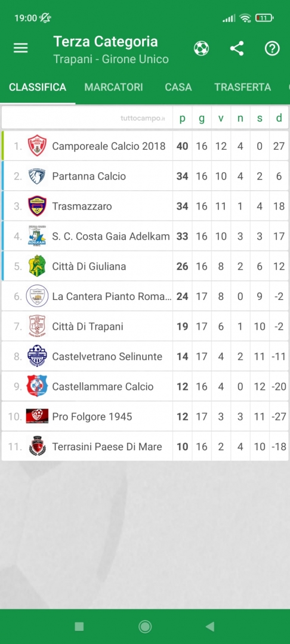Tap the Trasmazzaro team crest
The image size is (290, 644).
click(x=37, y=206)
